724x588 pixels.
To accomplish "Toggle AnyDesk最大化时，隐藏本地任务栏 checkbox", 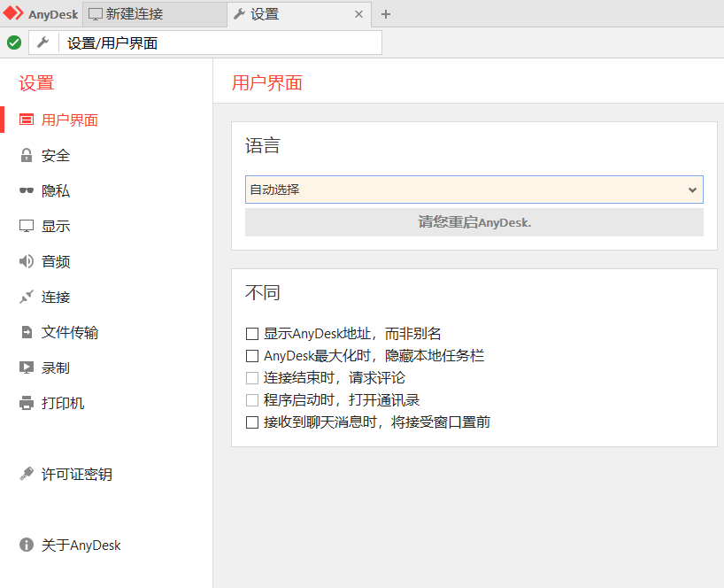I will [252, 356].
